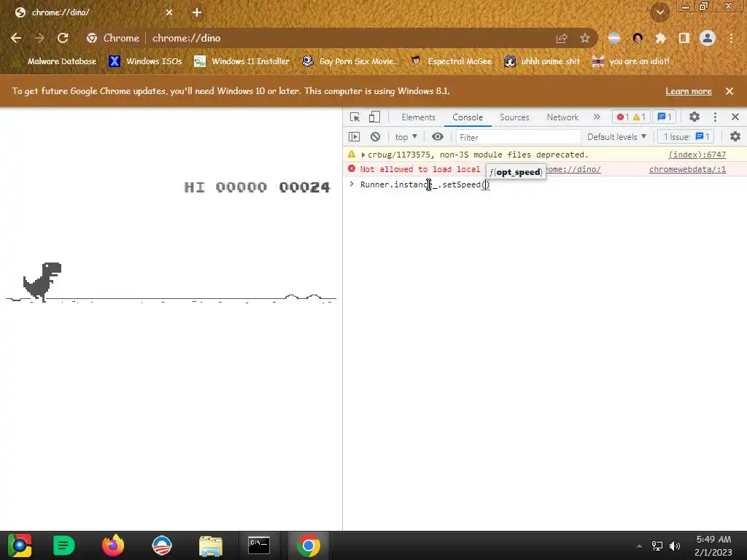Click the 1 Issue button in console toolbar

point(686,137)
